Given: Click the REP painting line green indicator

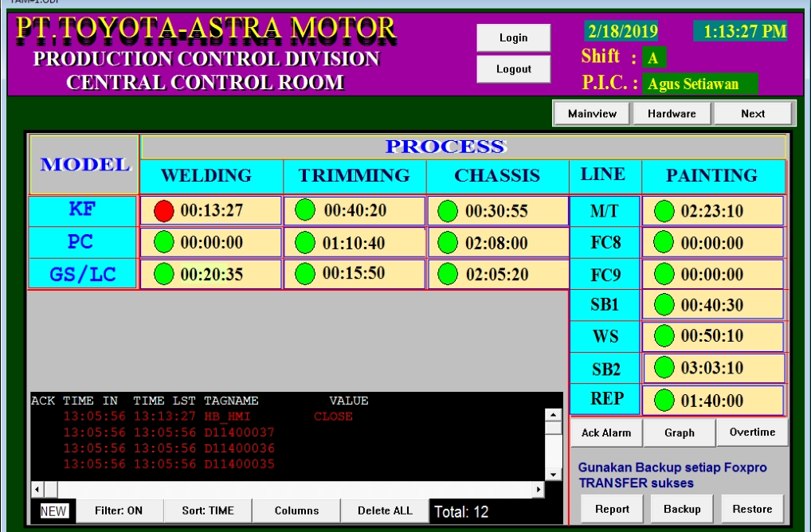Looking at the screenshot, I should (664, 400).
